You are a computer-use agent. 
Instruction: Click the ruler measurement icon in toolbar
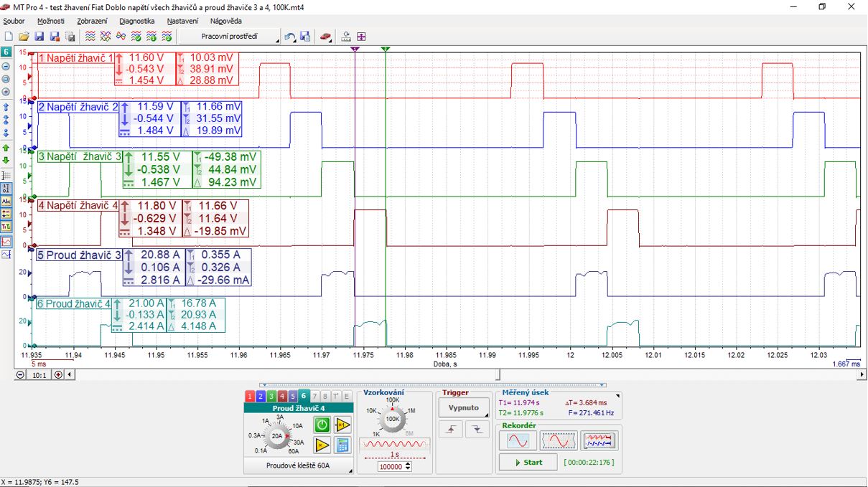pyautogui.click(x=346, y=36)
